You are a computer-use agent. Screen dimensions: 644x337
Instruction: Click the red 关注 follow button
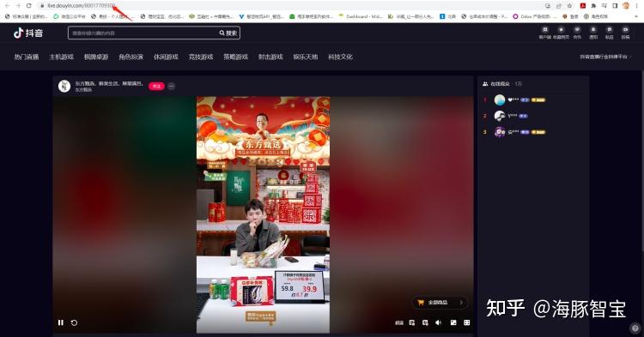click(156, 86)
